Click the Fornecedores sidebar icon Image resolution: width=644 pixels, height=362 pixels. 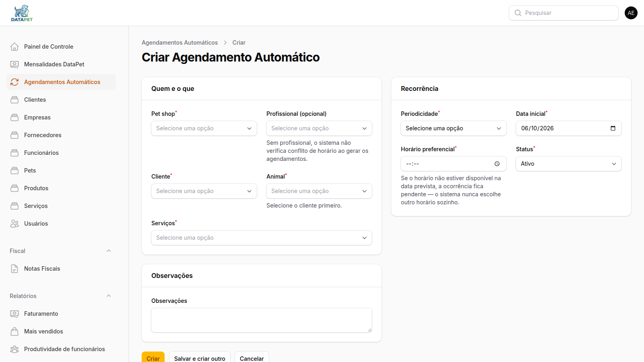tap(14, 135)
